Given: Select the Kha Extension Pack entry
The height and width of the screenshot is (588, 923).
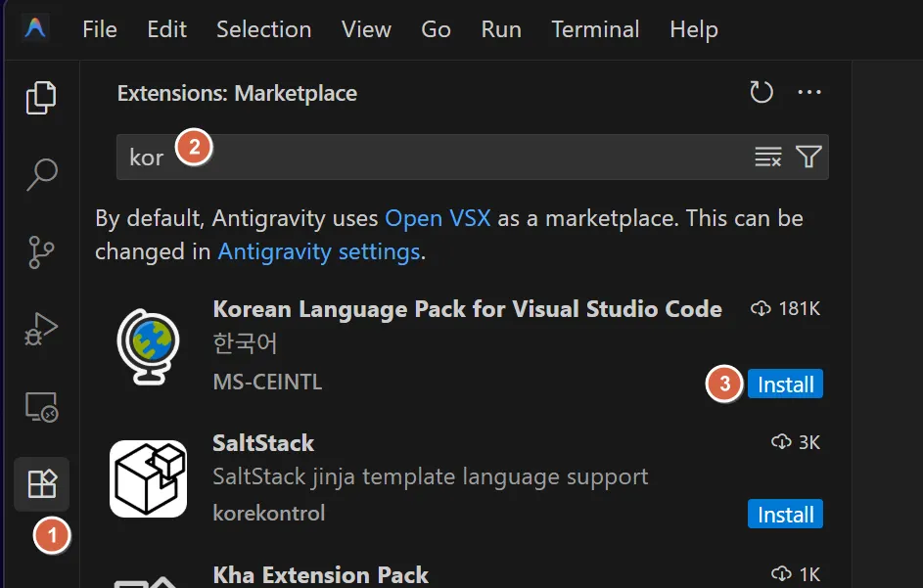Looking at the screenshot, I should [x=321, y=575].
